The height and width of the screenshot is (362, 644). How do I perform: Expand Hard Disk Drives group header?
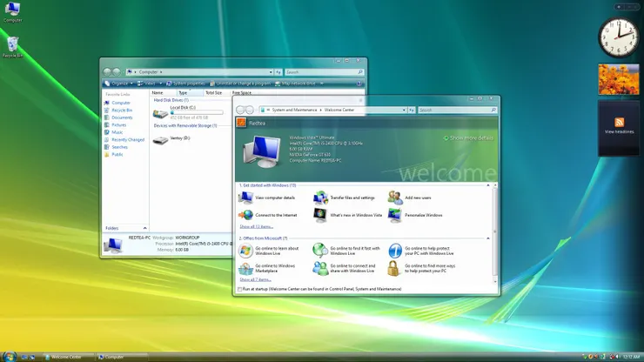[x=171, y=100]
